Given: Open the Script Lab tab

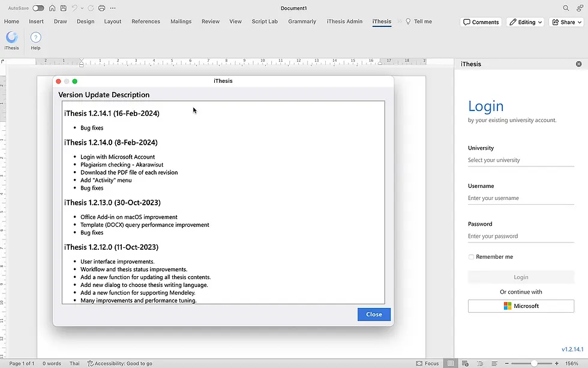Looking at the screenshot, I should tap(265, 22).
